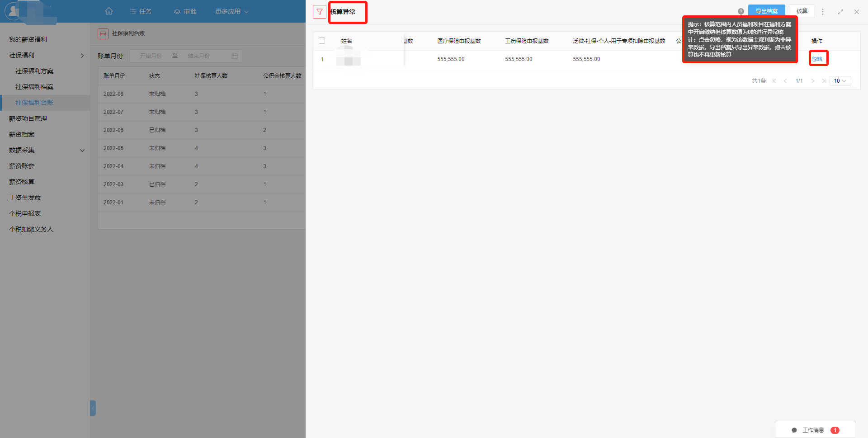868x438 pixels.
Task: Click the 工作消息 button
Action: tap(815, 430)
